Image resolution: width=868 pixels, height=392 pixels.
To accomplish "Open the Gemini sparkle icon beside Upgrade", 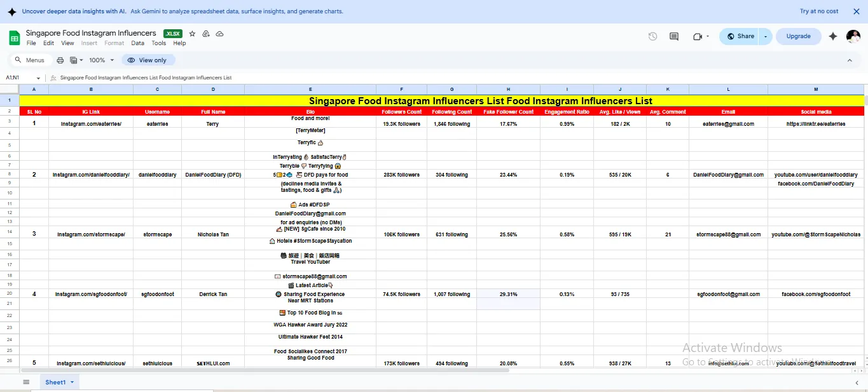I will pos(833,36).
